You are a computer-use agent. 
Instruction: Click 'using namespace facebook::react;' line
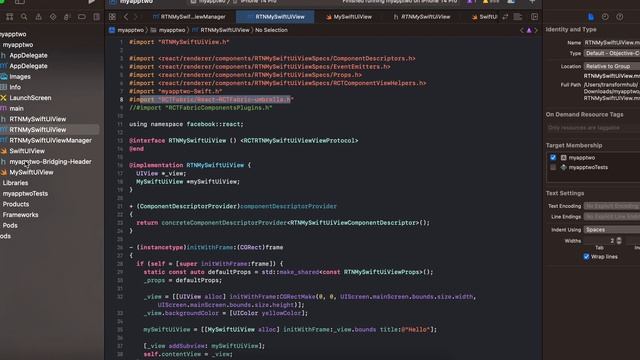pyautogui.click(x=186, y=124)
